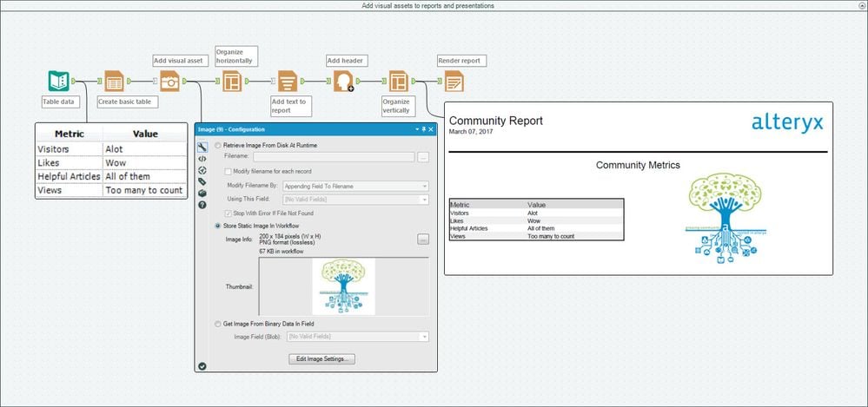868x407 pixels.
Task: Click the Community Metrics heading
Action: pyautogui.click(x=638, y=165)
